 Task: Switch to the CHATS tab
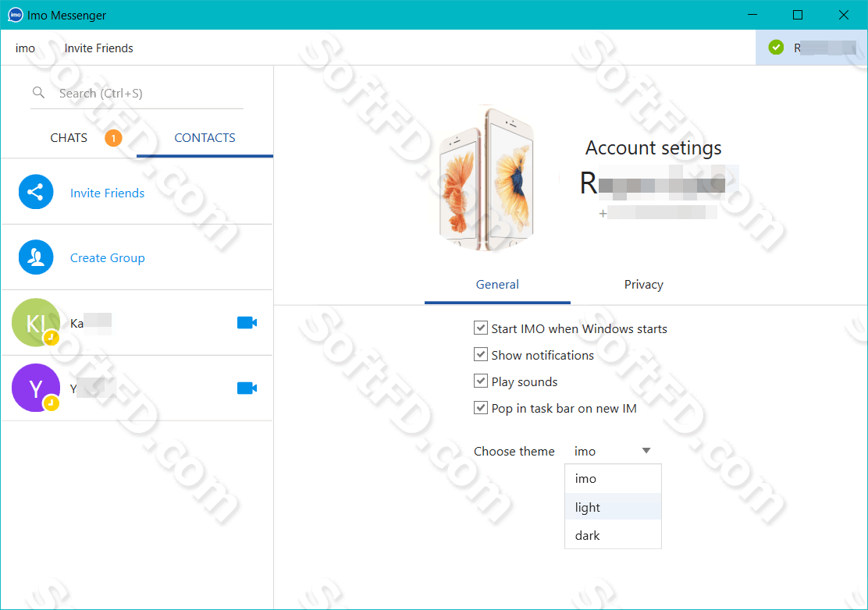[69, 138]
